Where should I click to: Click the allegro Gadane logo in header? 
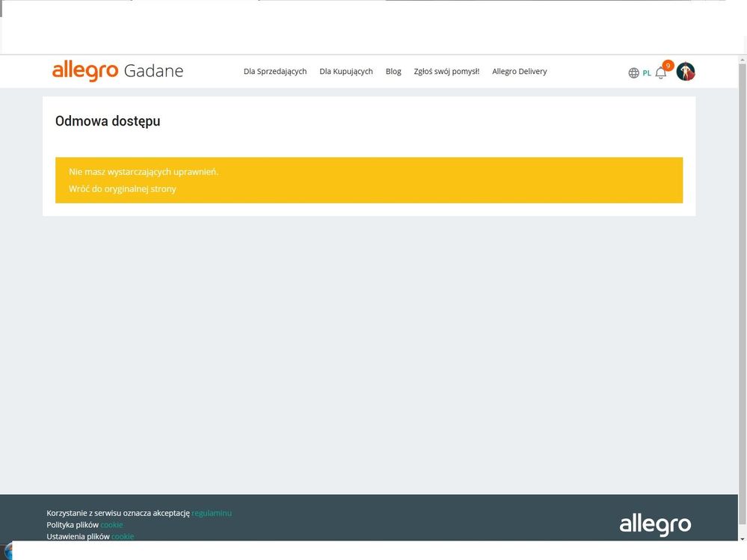click(117, 71)
